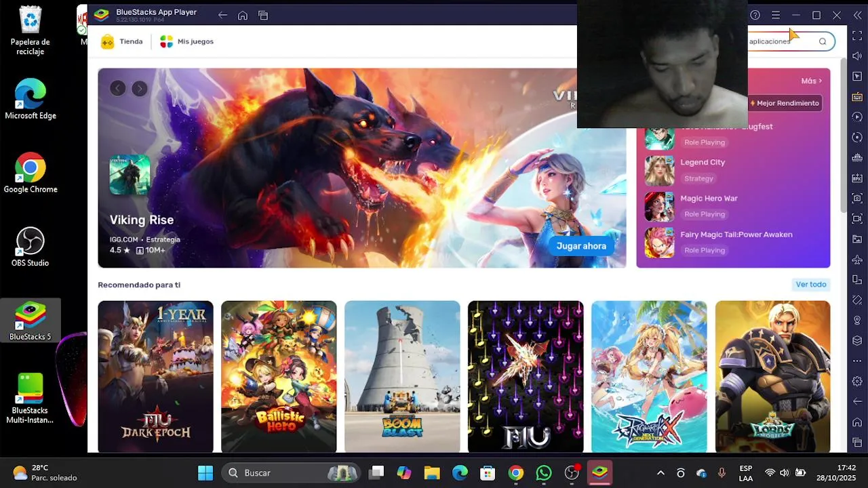Click the title bar back arrow
The image size is (868, 488).
pos(222,15)
